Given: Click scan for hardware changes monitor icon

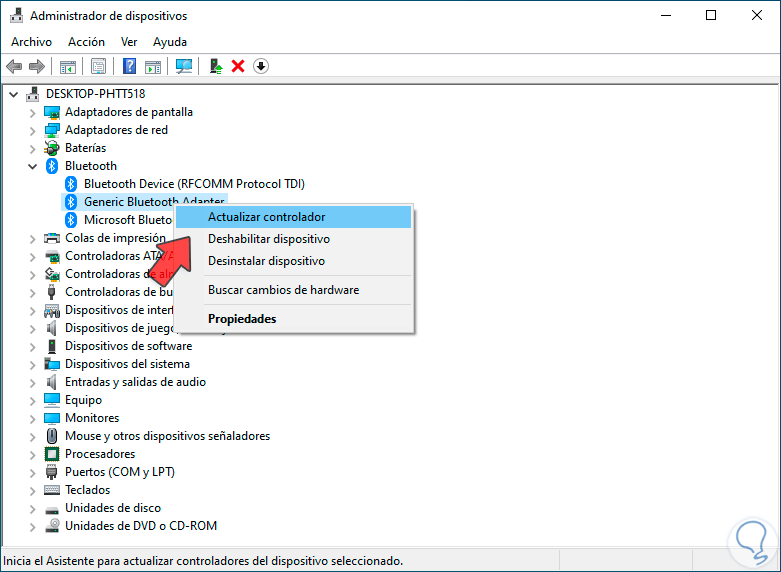Looking at the screenshot, I should [x=184, y=66].
